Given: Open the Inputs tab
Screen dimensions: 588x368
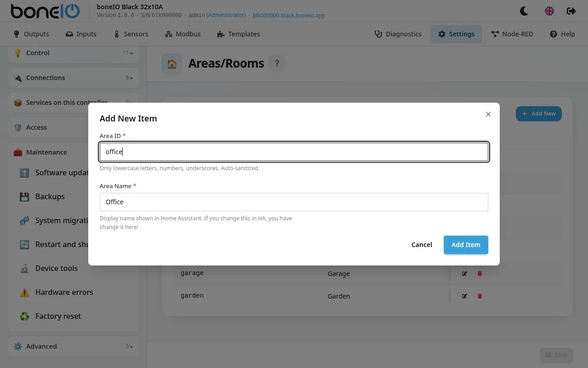Looking at the screenshot, I should pyautogui.click(x=81, y=34).
